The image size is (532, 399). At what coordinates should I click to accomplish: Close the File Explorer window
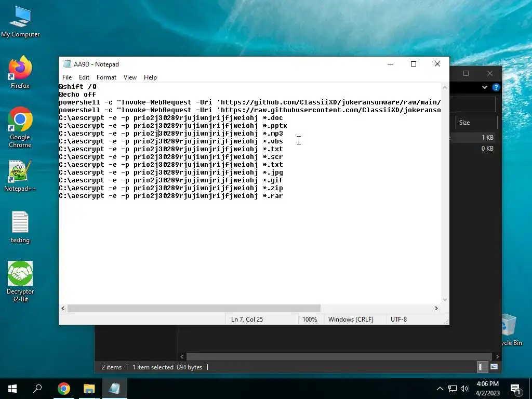click(489, 73)
